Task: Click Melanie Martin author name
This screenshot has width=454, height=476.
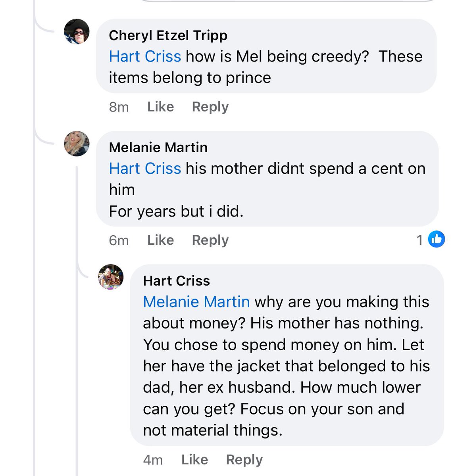Action: [158, 148]
